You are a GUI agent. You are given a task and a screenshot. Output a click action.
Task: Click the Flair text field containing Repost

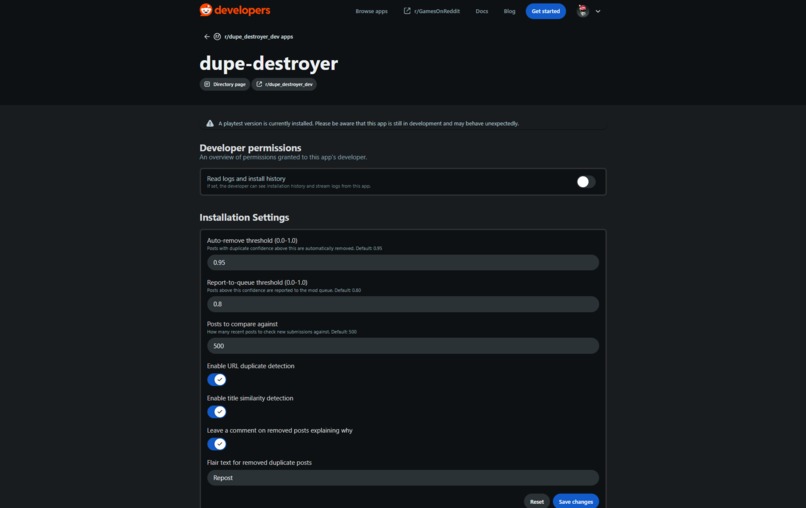point(402,478)
